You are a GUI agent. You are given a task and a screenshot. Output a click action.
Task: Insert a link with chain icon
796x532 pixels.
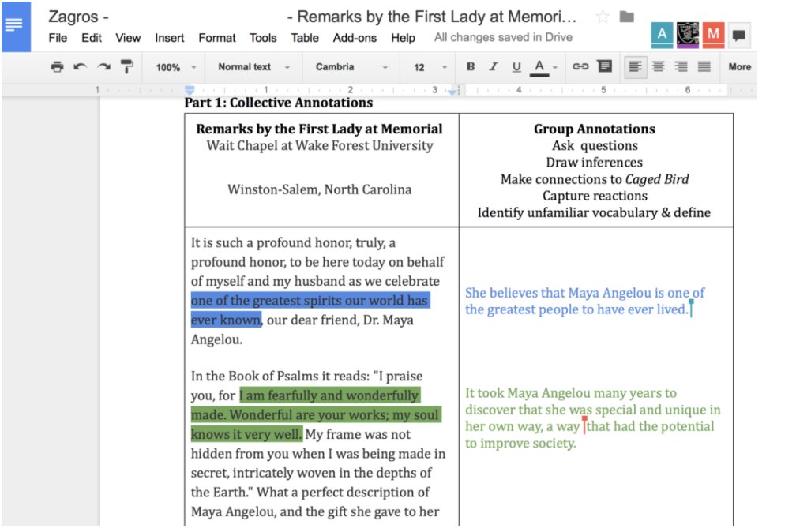[x=580, y=66]
